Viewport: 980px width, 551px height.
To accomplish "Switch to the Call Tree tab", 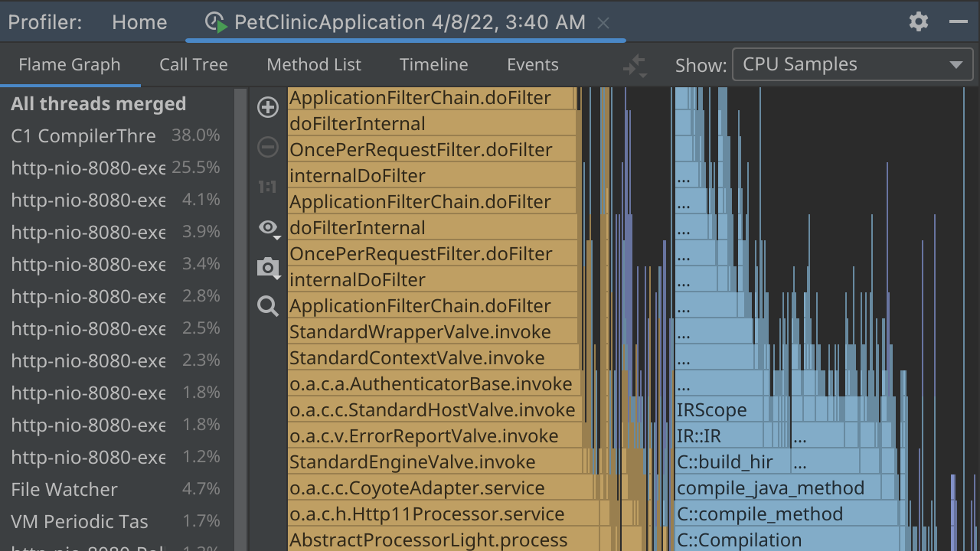I will click(x=193, y=65).
